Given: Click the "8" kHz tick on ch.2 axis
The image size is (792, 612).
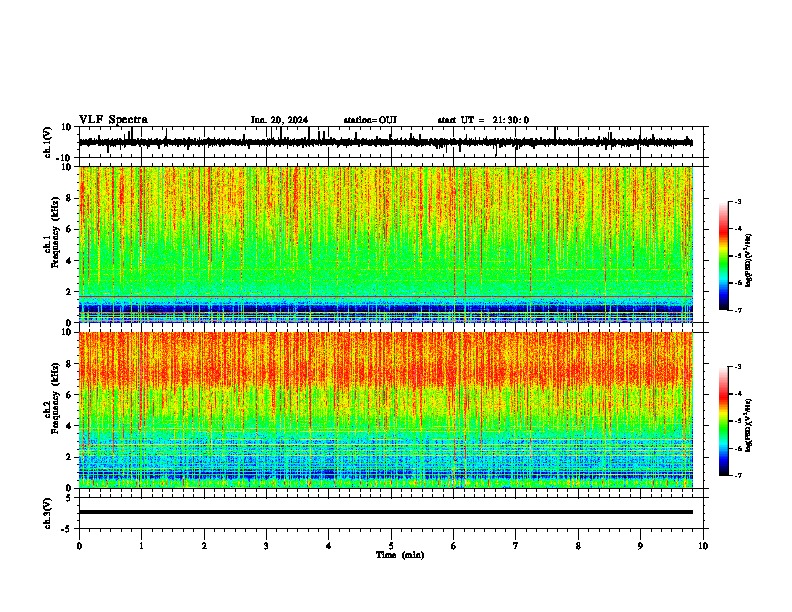Looking at the screenshot, I should 69,364.
